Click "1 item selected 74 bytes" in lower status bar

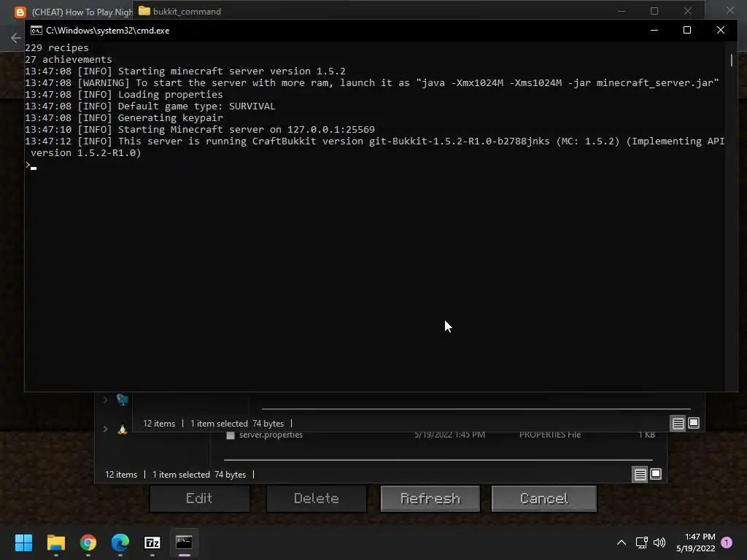point(199,475)
